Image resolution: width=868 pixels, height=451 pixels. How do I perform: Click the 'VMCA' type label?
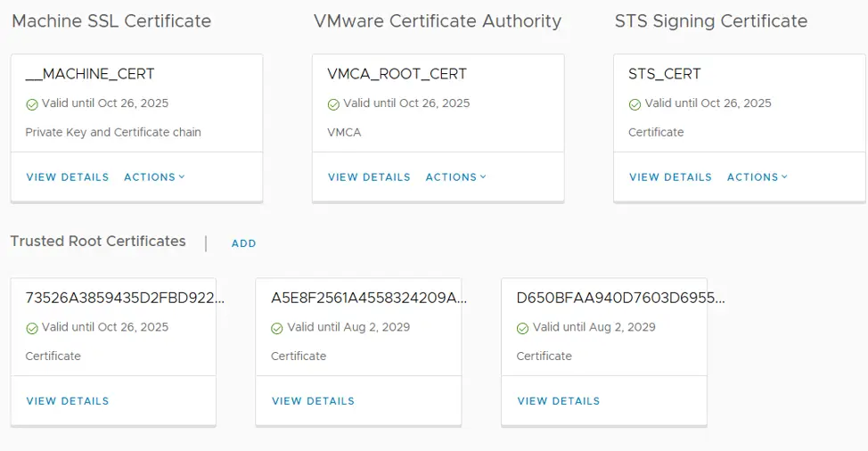click(x=344, y=132)
